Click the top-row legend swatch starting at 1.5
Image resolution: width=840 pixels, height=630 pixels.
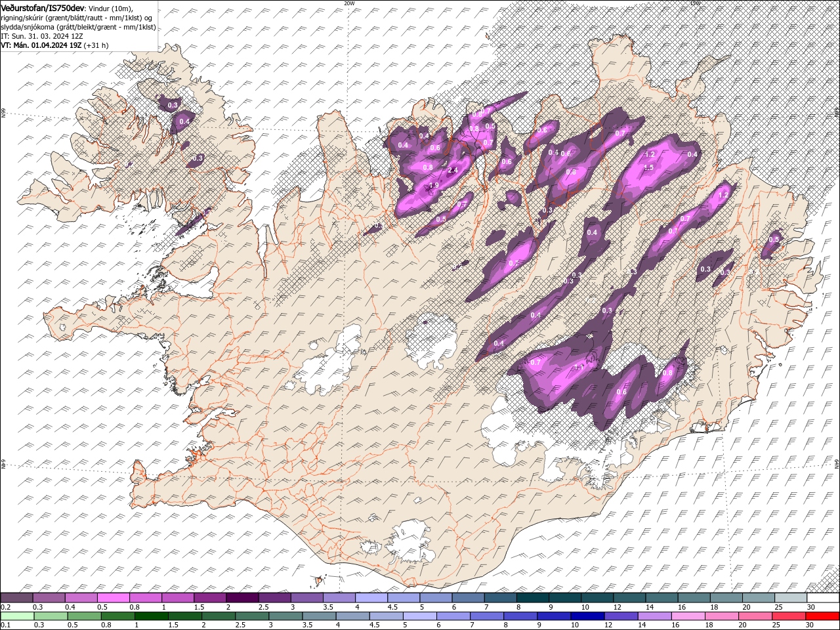210,598
